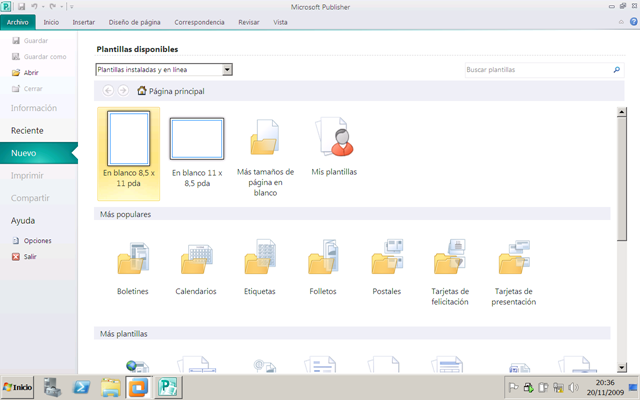The image size is (640, 400).
Task: Click the Inicio start button
Action: point(17,387)
